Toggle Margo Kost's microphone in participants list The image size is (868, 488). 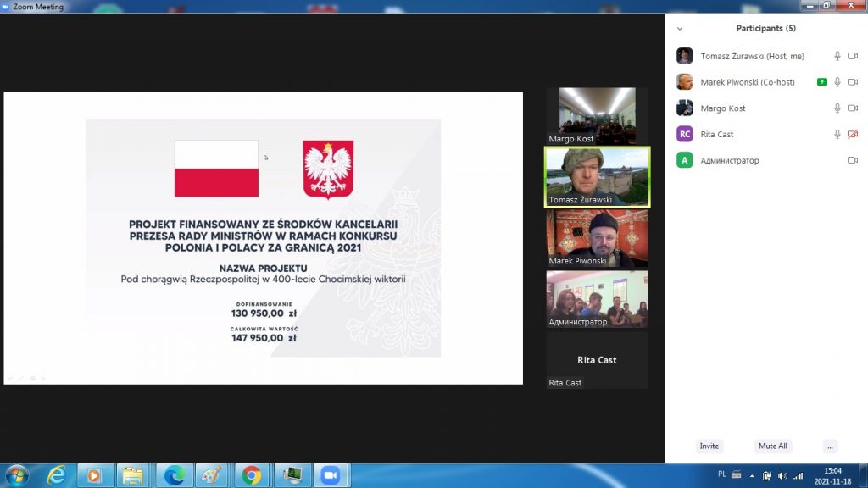click(x=837, y=108)
